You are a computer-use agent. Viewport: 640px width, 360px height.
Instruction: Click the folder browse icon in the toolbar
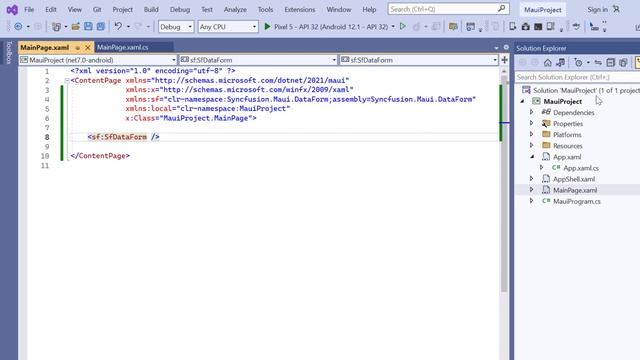coord(453,27)
